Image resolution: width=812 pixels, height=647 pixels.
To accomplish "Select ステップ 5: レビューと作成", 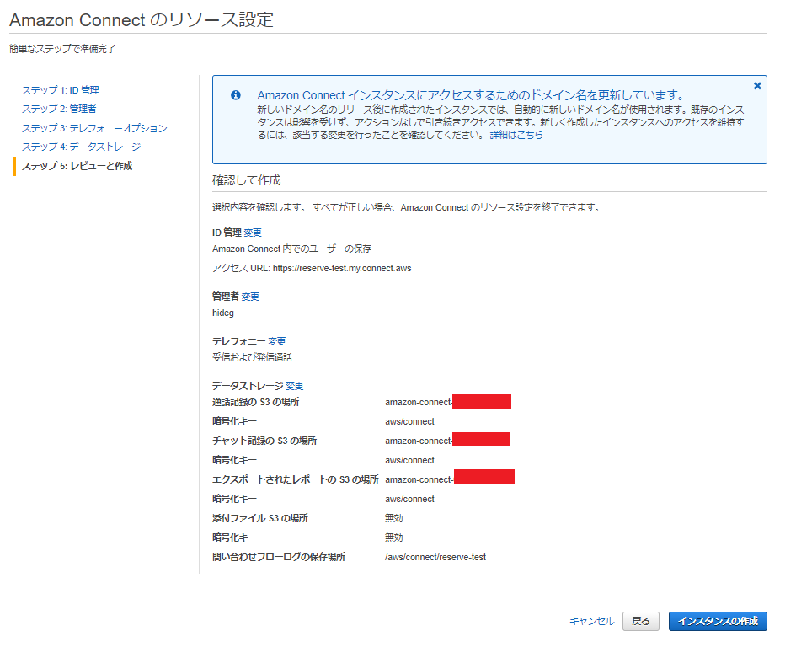I will (77, 166).
